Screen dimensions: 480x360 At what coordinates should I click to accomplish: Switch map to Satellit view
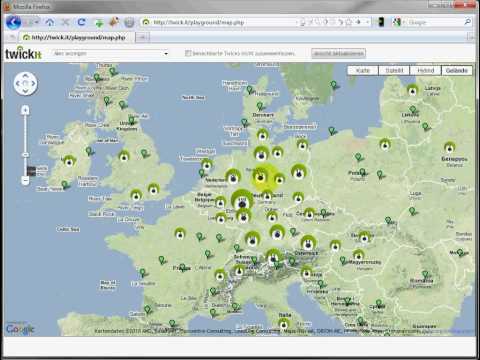[394, 70]
